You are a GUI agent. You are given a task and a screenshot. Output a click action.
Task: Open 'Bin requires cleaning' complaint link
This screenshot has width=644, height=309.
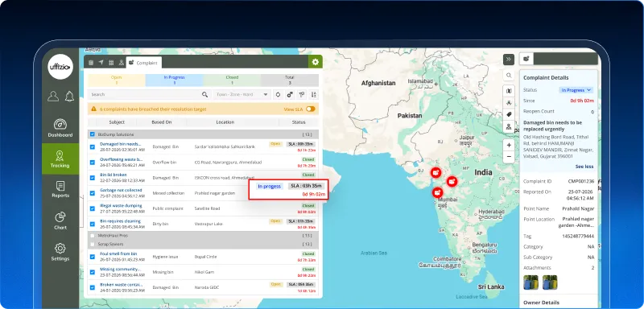coord(120,221)
